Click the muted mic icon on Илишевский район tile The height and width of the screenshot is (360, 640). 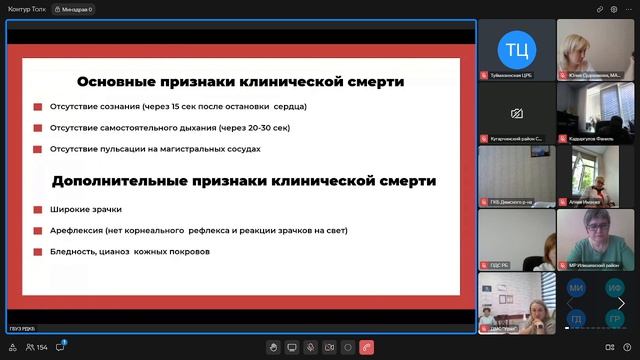[563, 265]
